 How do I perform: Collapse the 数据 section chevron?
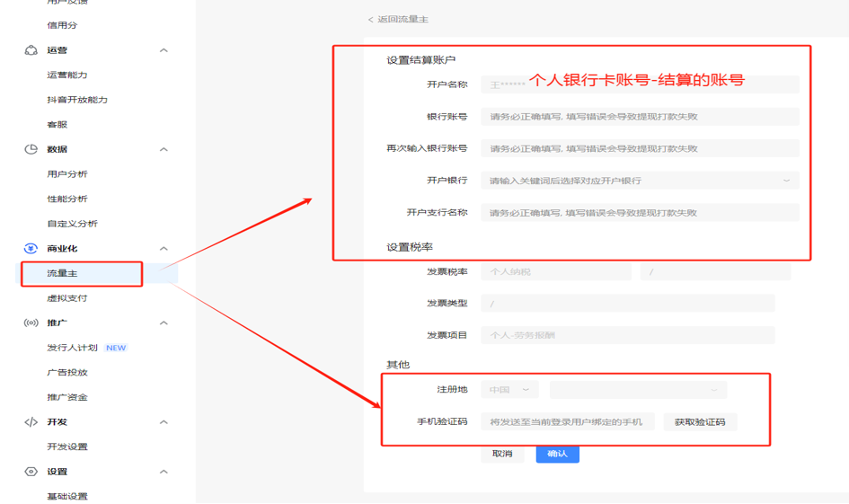(x=164, y=149)
